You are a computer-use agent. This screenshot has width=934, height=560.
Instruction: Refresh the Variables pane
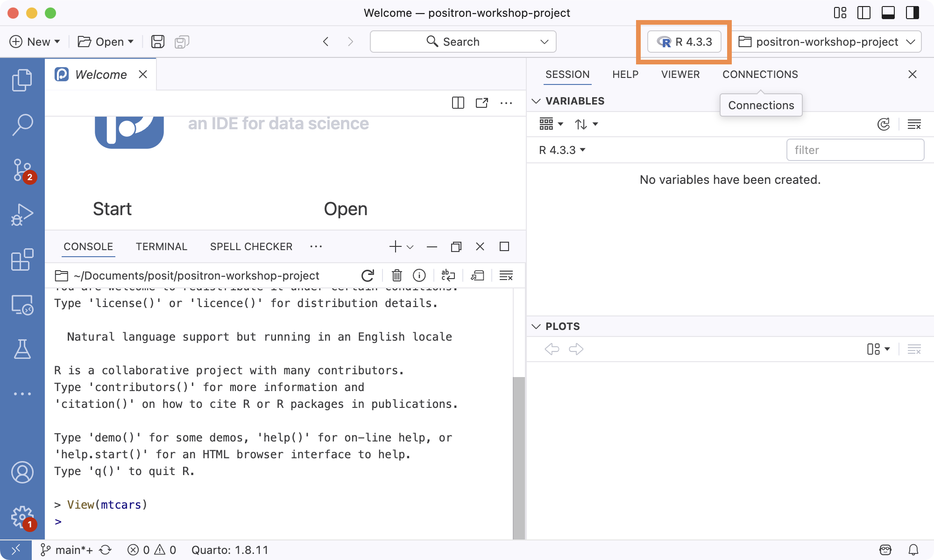point(884,124)
